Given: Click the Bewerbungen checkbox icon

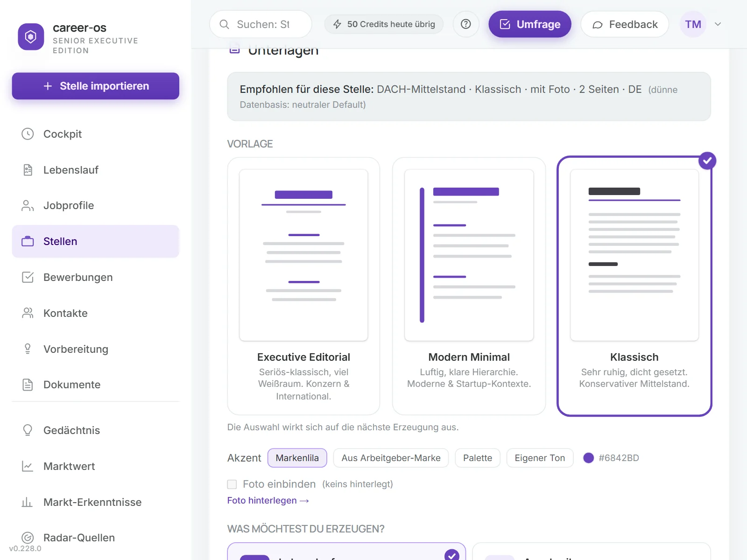Looking at the screenshot, I should click(28, 277).
